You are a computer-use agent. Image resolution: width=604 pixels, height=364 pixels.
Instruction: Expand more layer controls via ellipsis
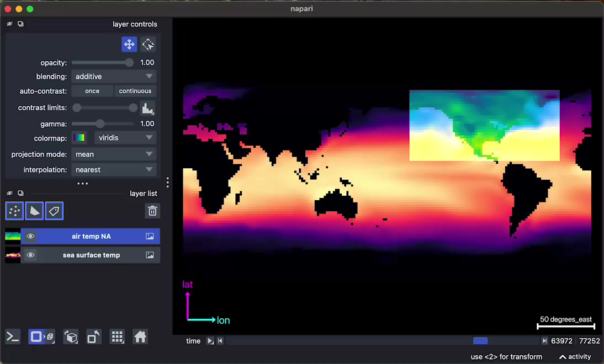point(82,184)
